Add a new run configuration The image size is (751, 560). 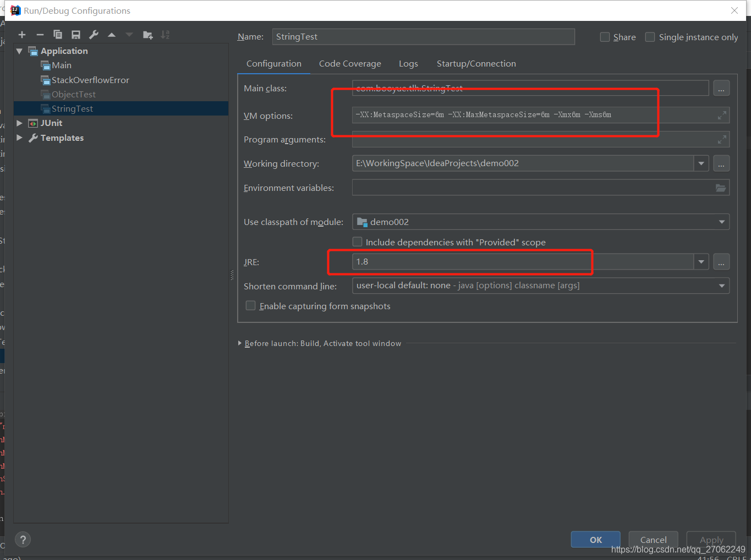click(x=22, y=34)
